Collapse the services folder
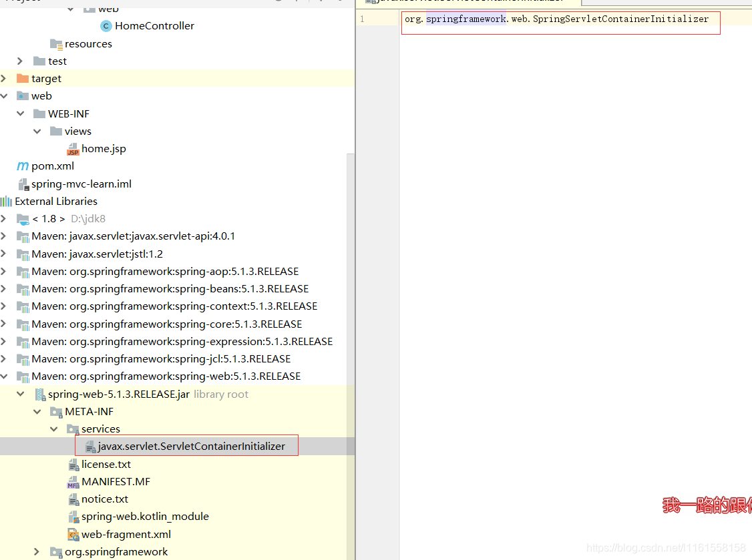 click(x=53, y=429)
